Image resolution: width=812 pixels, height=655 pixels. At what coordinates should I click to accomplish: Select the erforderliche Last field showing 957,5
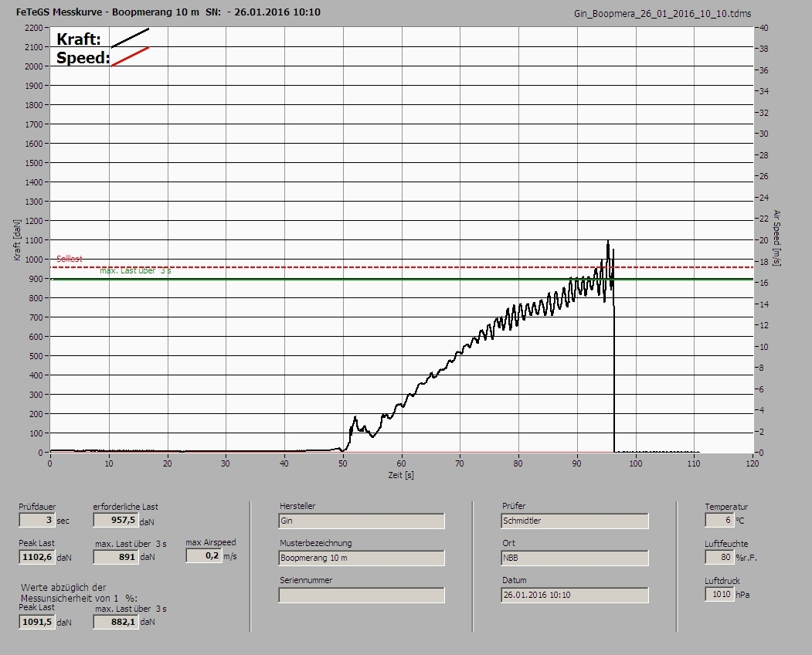[115, 520]
